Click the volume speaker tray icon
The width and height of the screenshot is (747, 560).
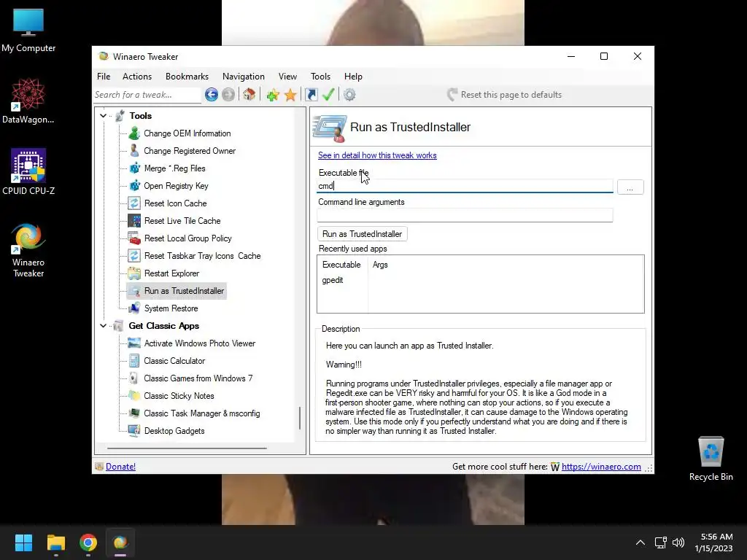click(678, 542)
